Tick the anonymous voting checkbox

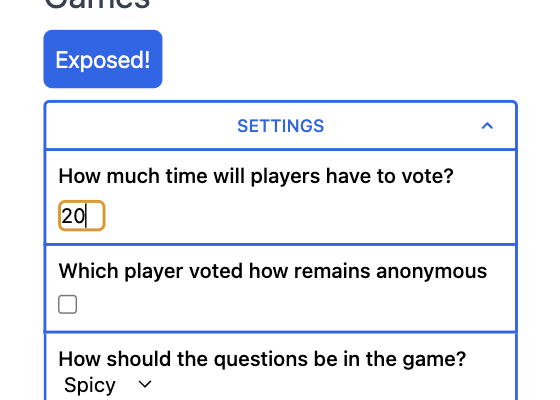tap(68, 304)
